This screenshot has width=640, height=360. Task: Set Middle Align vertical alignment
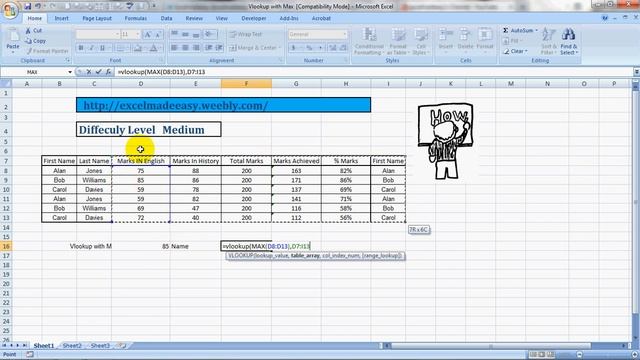coord(185,34)
